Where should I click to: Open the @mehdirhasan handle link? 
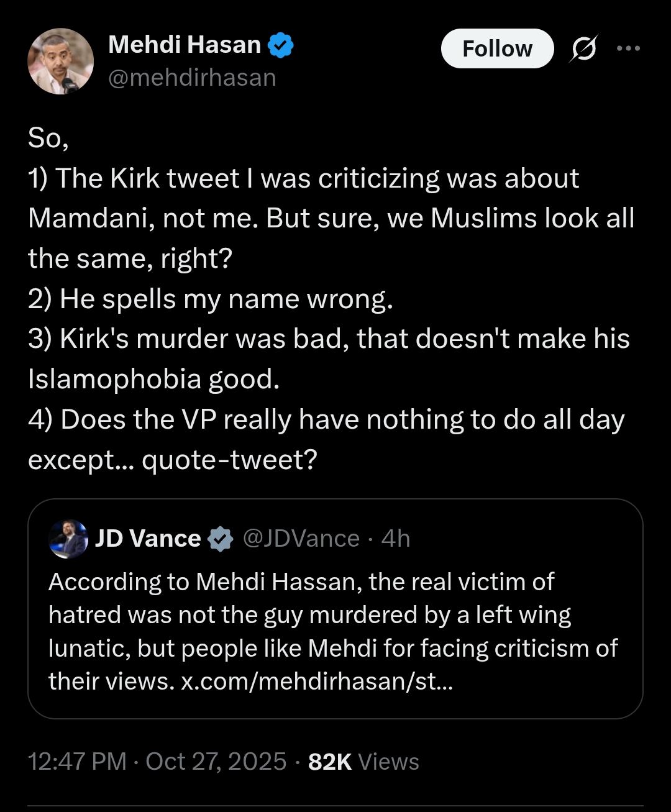(192, 78)
